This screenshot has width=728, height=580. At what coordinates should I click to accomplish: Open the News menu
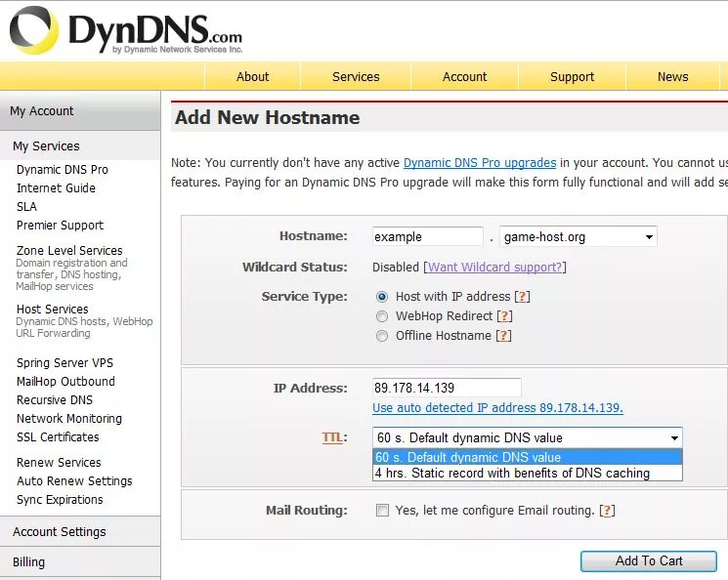click(672, 76)
